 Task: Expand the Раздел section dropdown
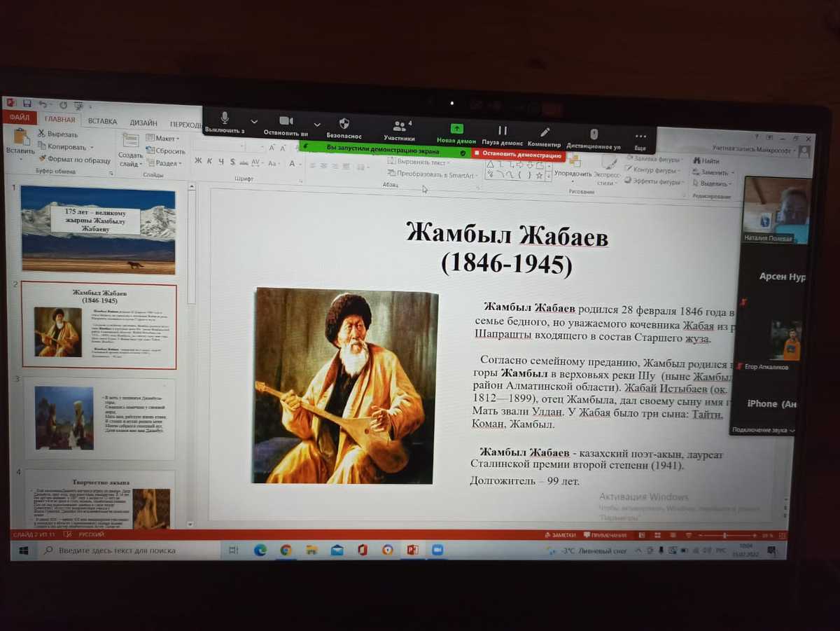tap(167, 163)
